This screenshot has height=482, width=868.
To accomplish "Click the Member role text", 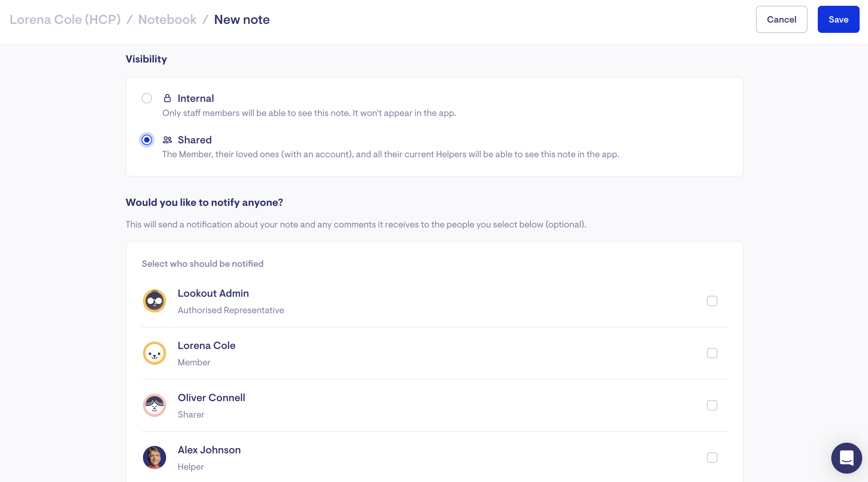I will tap(194, 362).
